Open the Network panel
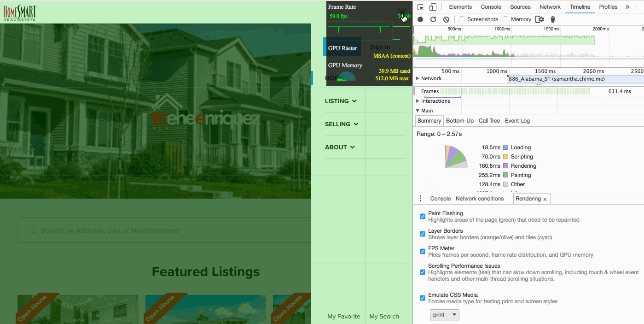Screen dimensions: 644x324 click(550, 7)
